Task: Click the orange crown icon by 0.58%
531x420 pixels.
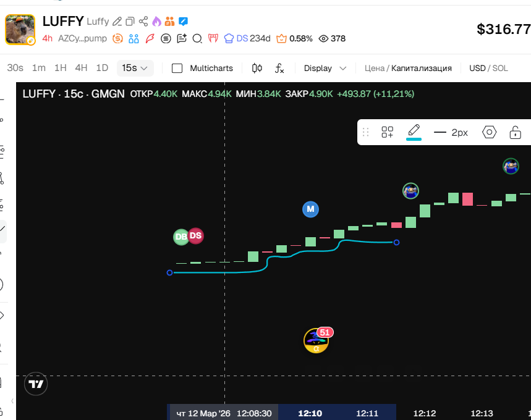Action: (281, 38)
